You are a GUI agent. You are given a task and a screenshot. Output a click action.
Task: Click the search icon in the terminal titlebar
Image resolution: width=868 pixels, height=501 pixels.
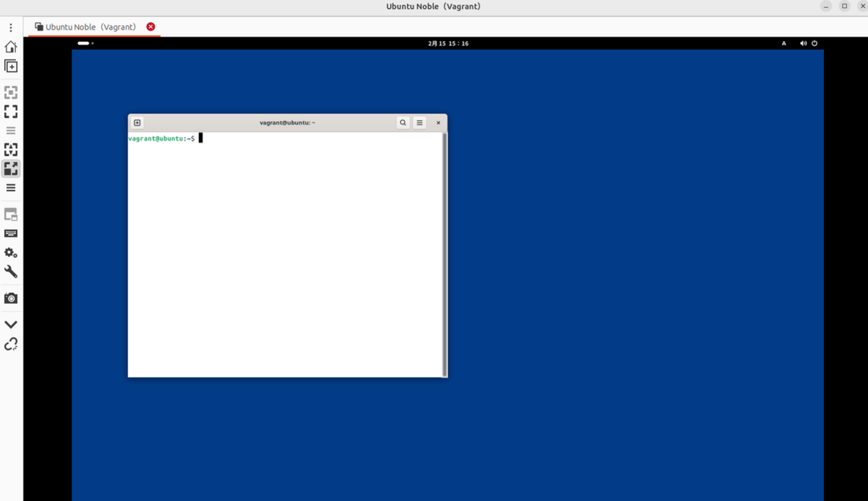coord(403,122)
